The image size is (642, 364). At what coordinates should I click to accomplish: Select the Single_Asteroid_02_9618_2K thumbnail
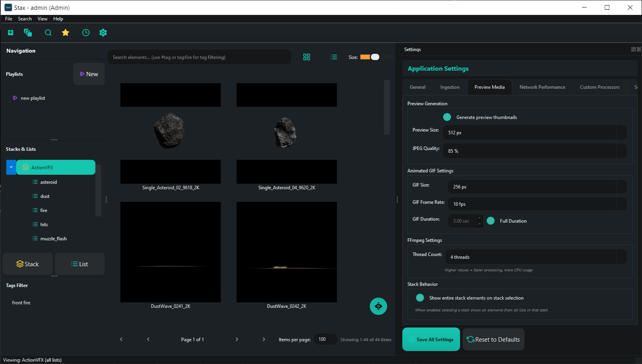(x=171, y=134)
